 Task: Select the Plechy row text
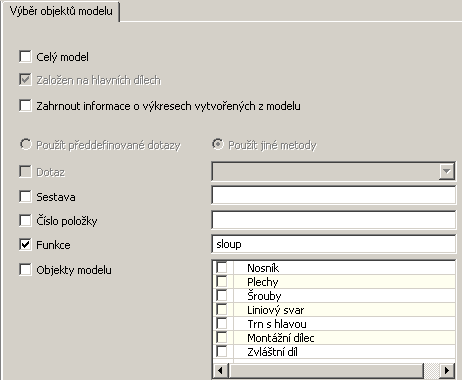[263, 282]
